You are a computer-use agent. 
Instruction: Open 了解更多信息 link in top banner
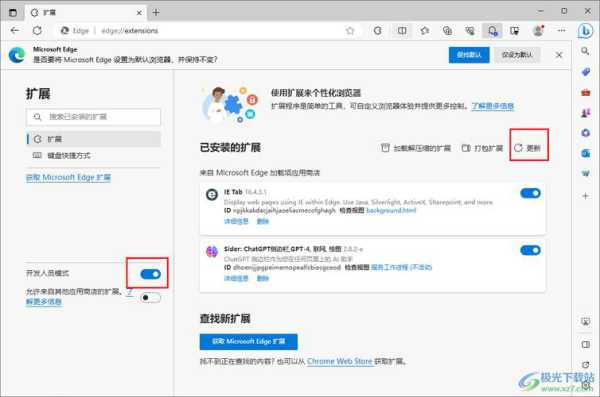pos(492,106)
